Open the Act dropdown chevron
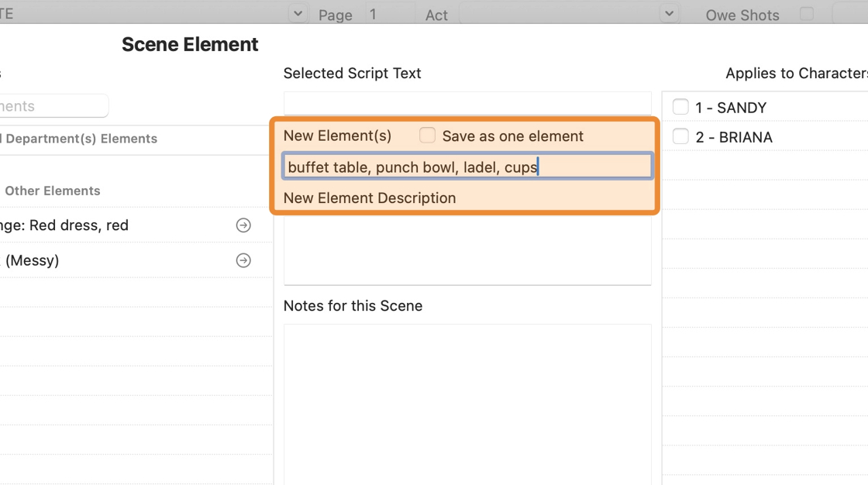Screen dimensions: 868x485 click(x=669, y=14)
